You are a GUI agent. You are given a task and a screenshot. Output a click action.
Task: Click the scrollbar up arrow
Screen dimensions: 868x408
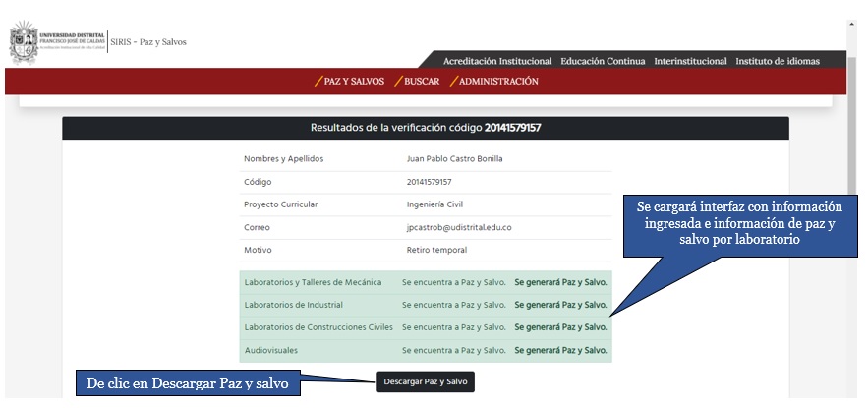click(851, 25)
